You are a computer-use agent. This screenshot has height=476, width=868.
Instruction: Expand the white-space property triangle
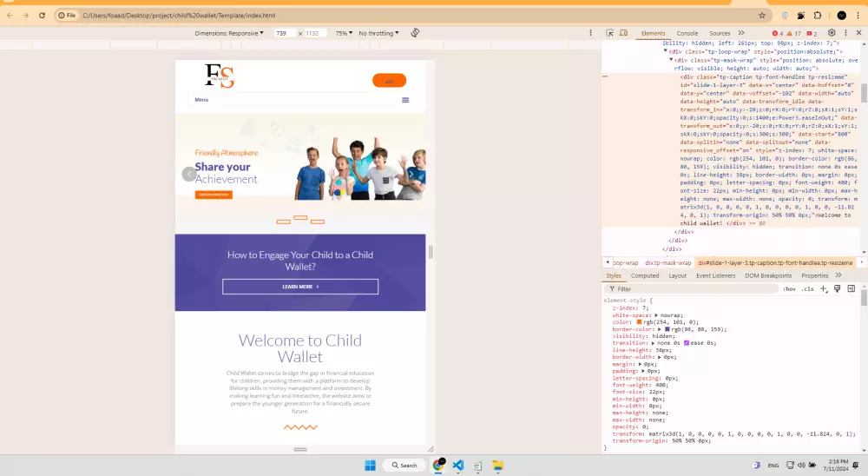pos(656,314)
